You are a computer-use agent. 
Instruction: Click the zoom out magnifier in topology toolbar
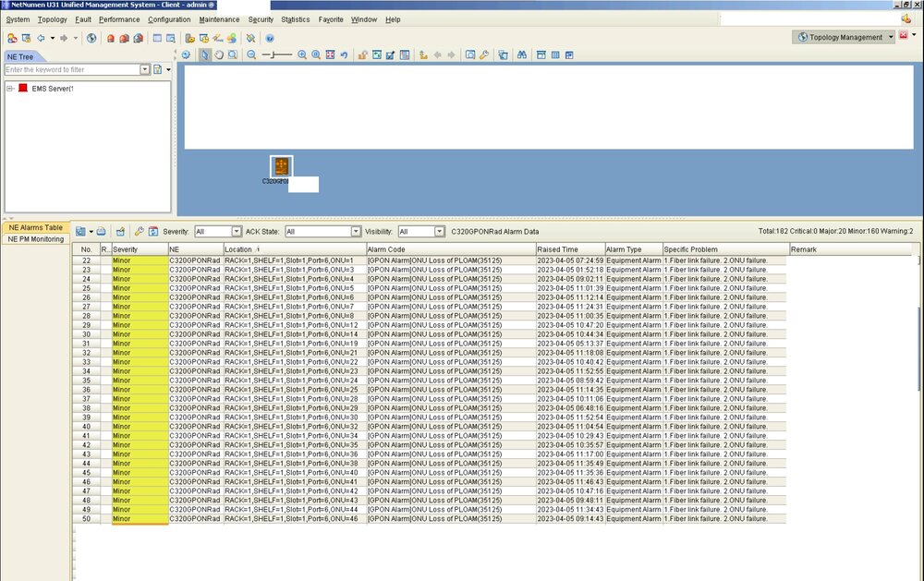point(251,55)
